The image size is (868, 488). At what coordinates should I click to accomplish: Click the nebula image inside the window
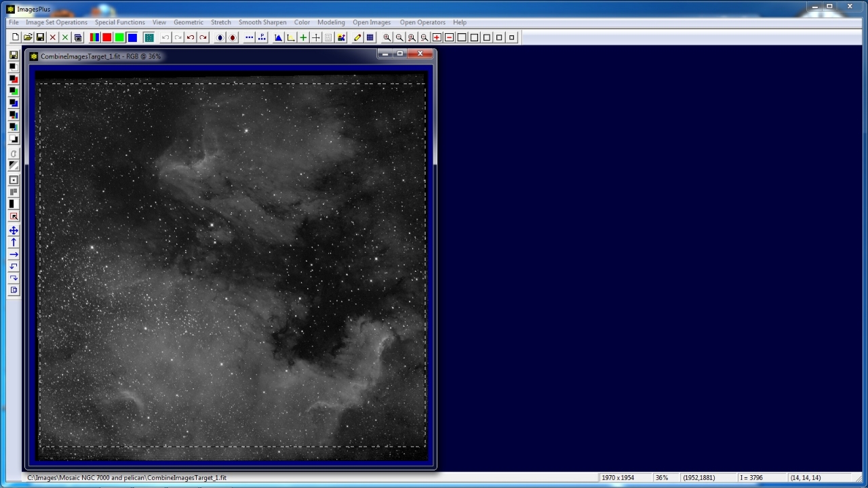point(232,266)
